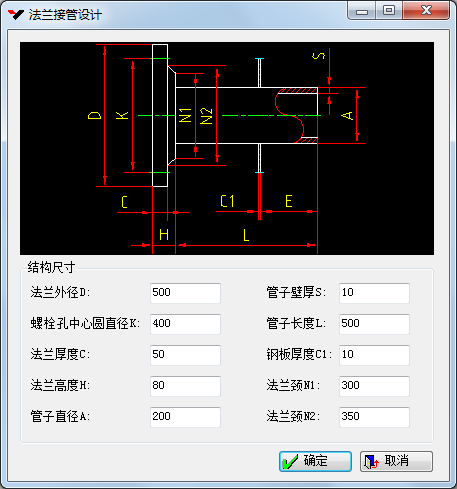
Task: Click the 管子直径A input box
Action: [x=185, y=417]
